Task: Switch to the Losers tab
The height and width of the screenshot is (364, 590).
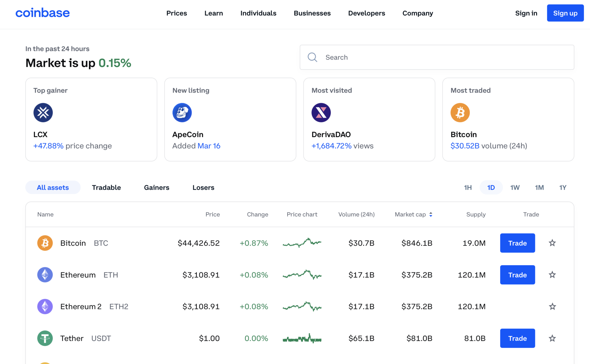Action: point(203,187)
